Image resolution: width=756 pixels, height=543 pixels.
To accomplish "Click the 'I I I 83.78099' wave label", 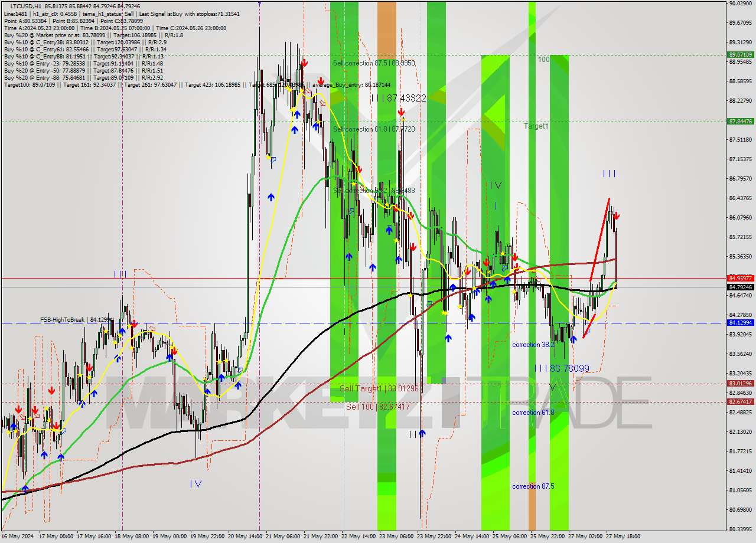I will tap(562, 368).
